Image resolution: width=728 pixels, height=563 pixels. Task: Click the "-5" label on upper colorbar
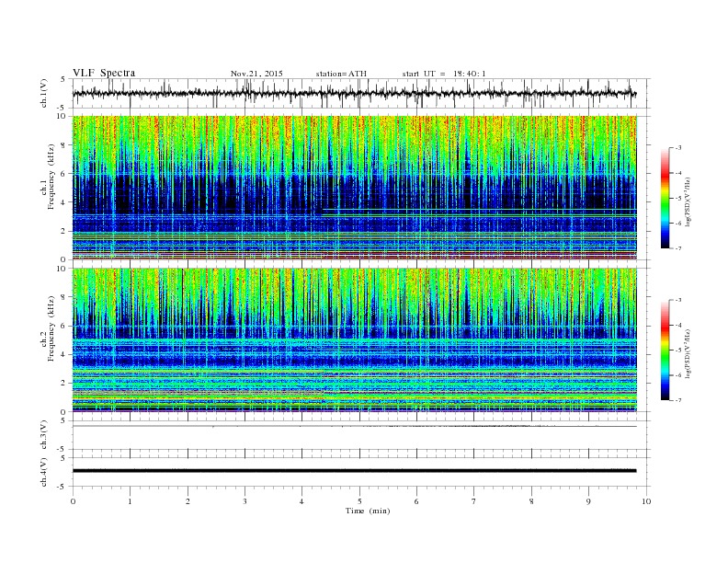pyautogui.click(x=678, y=199)
